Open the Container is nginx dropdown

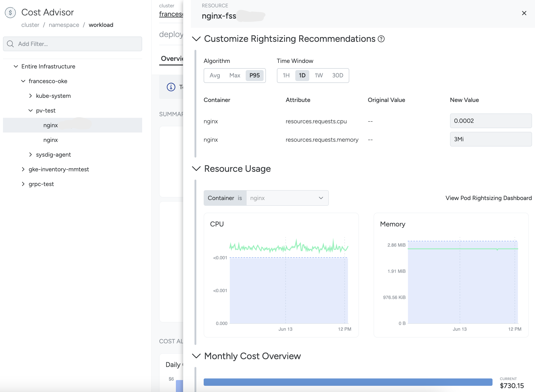click(x=287, y=198)
